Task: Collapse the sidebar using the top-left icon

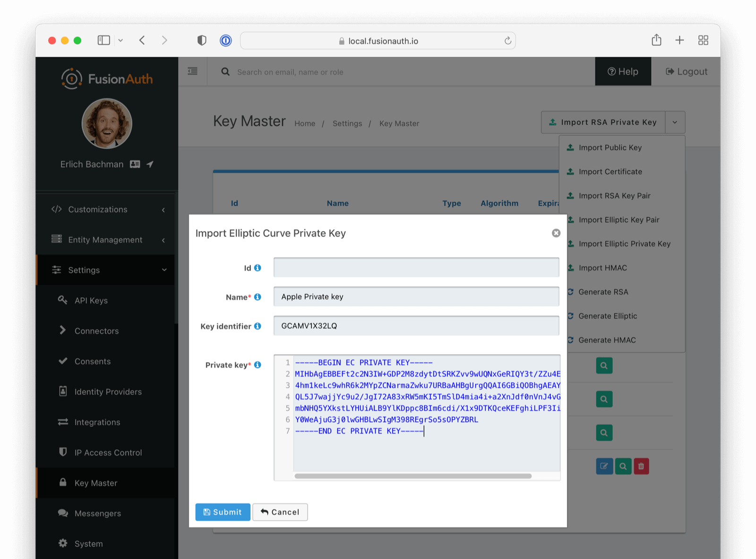Action: click(192, 71)
